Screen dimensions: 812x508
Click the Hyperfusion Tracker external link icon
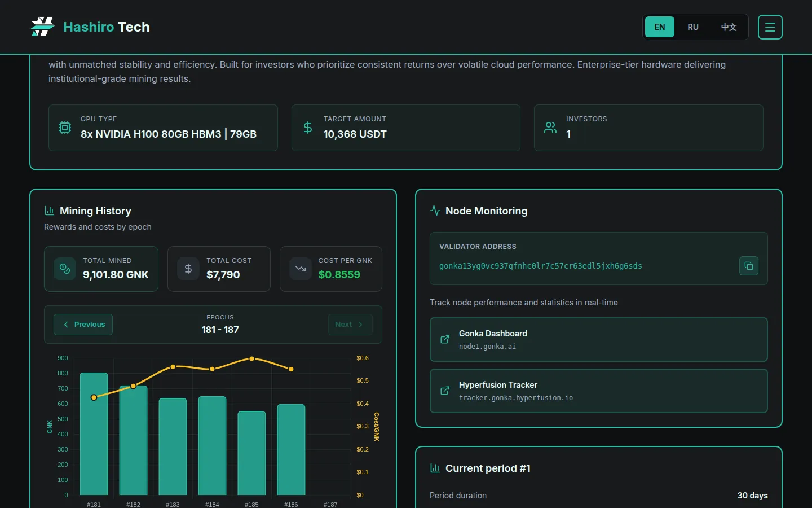pyautogui.click(x=445, y=391)
